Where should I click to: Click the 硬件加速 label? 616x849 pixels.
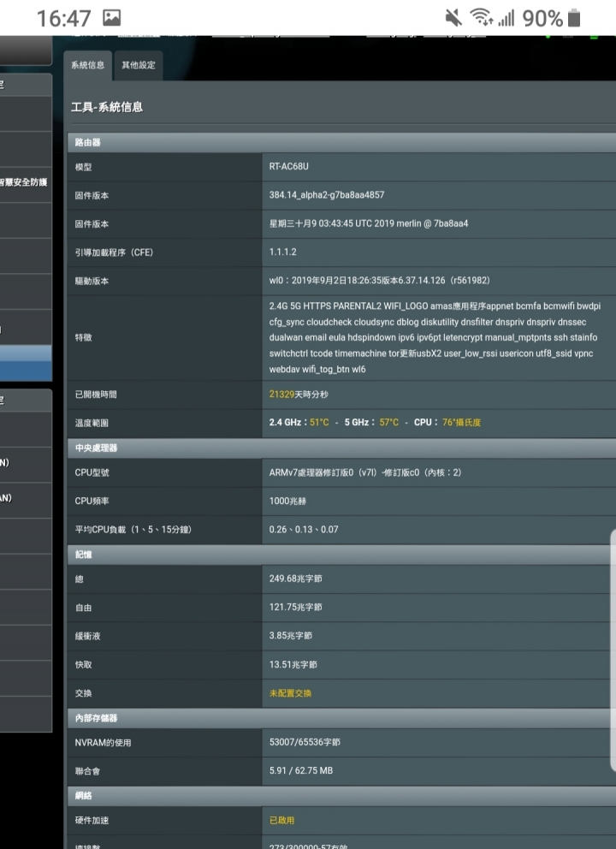coord(92,820)
